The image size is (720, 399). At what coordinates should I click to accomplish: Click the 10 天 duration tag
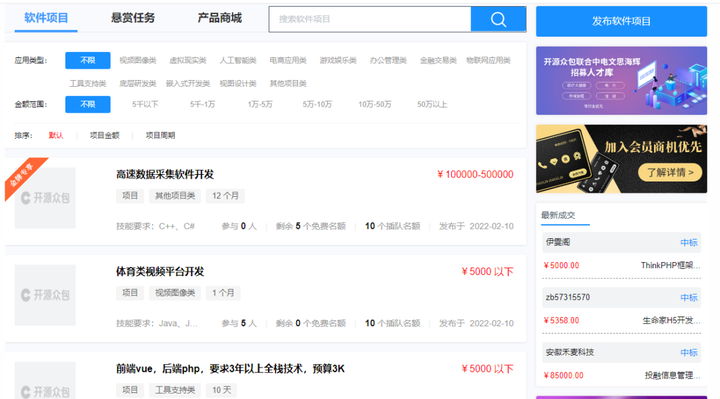coord(221,390)
